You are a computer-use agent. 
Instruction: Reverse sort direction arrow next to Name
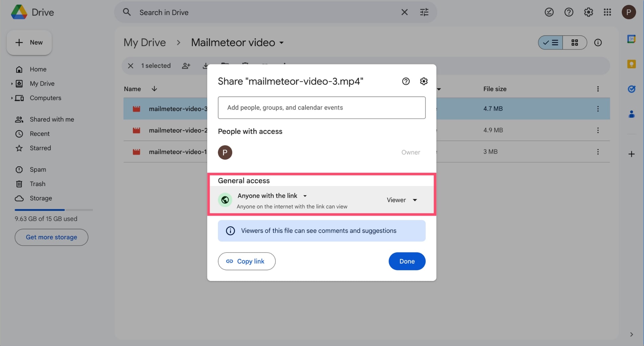[x=154, y=89]
